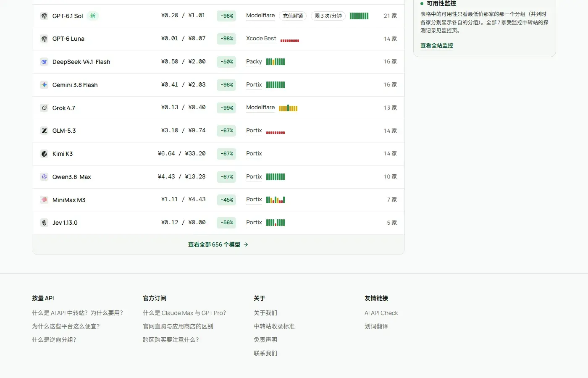588x378 pixels.
Task: Select the Gemini 3.8 Flash model name
Action: (x=75, y=85)
